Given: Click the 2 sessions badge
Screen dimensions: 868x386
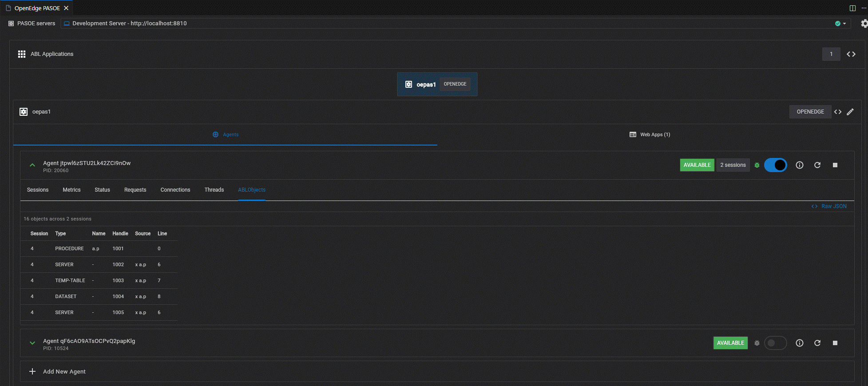Looking at the screenshot, I should 733,165.
